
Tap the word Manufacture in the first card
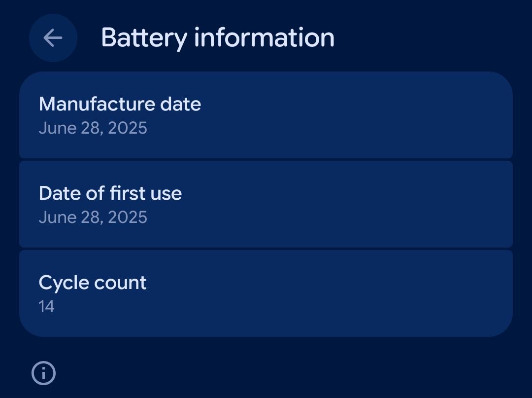tap(97, 104)
